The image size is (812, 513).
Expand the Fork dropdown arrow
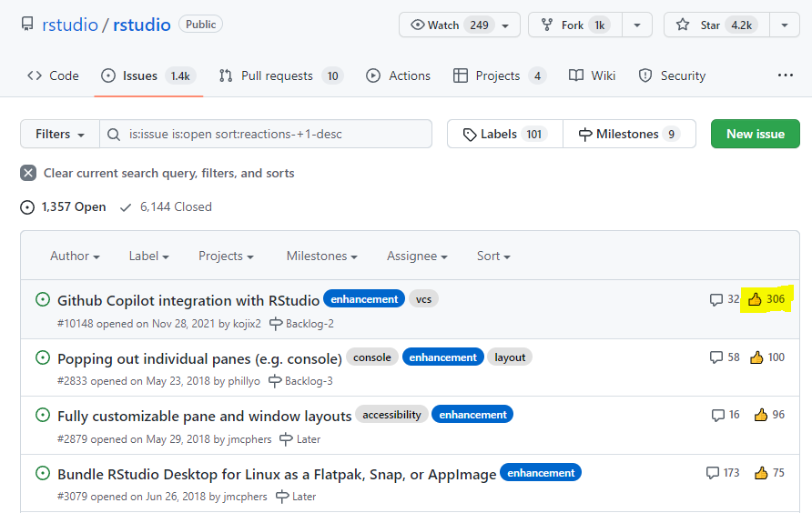click(x=637, y=25)
